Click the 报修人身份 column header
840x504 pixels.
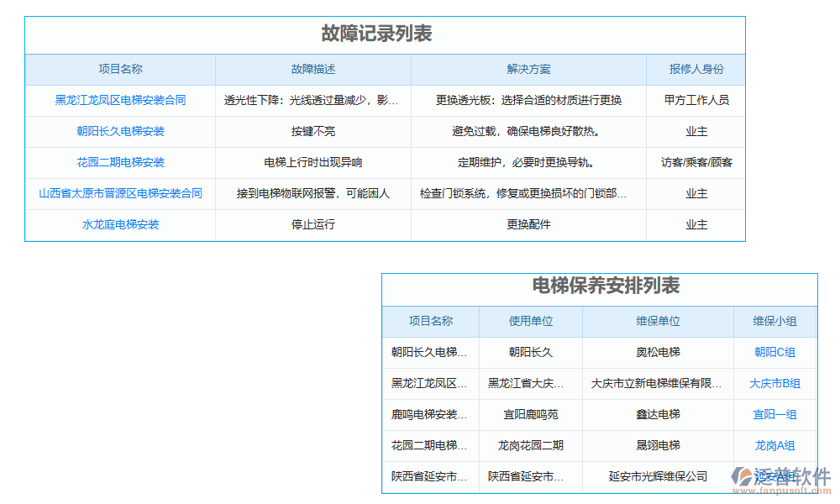(x=695, y=70)
